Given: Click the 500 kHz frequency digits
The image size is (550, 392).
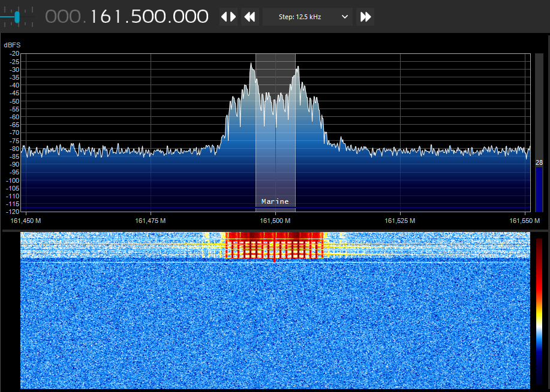Looking at the screenshot, I should point(149,17).
